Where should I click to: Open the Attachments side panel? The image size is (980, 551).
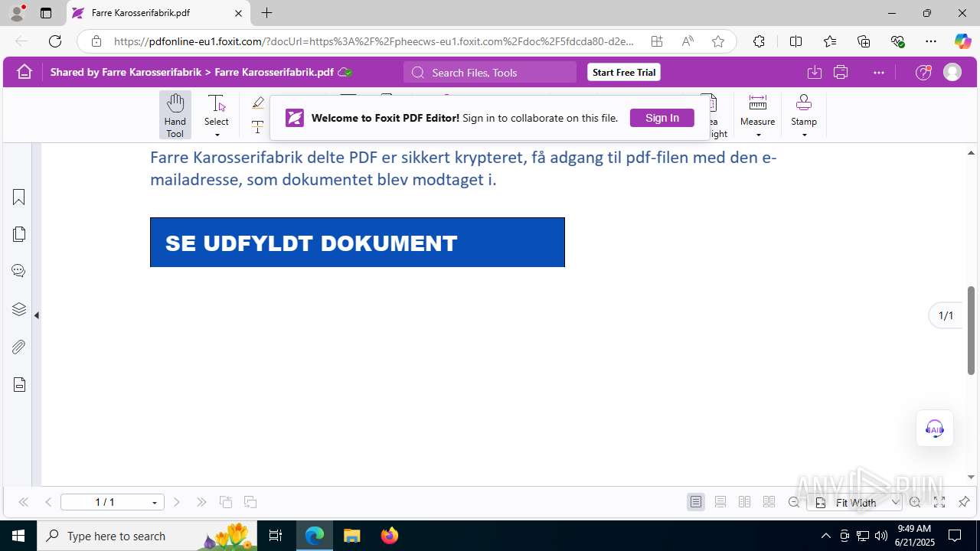pyautogui.click(x=19, y=347)
